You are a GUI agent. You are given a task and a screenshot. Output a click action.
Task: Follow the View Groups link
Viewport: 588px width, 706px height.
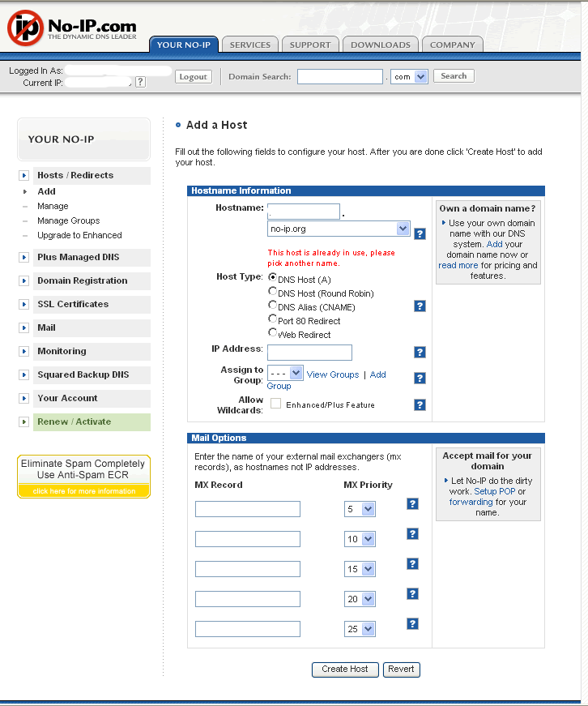tap(333, 374)
